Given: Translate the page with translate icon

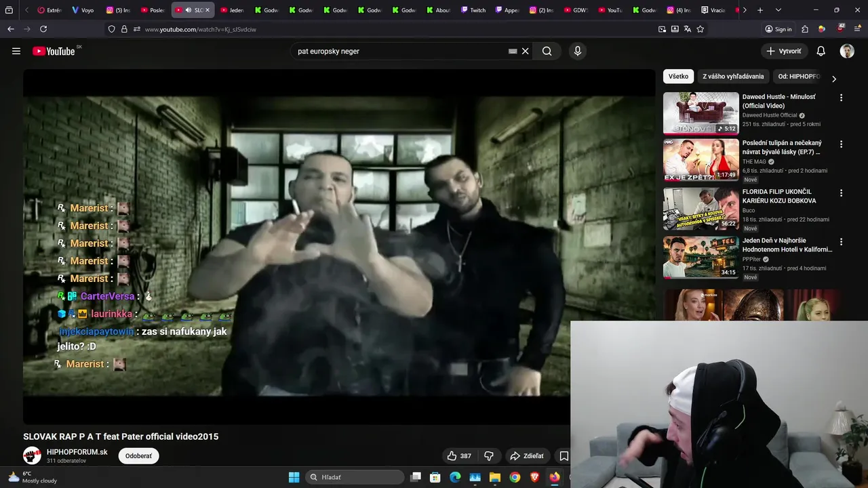Looking at the screenshot, I should coord(688,29).
